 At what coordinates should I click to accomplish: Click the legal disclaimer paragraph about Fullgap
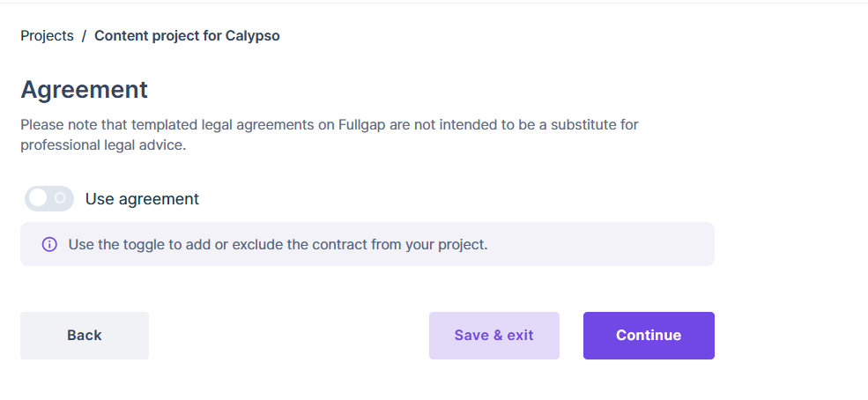tap(330, 135)
